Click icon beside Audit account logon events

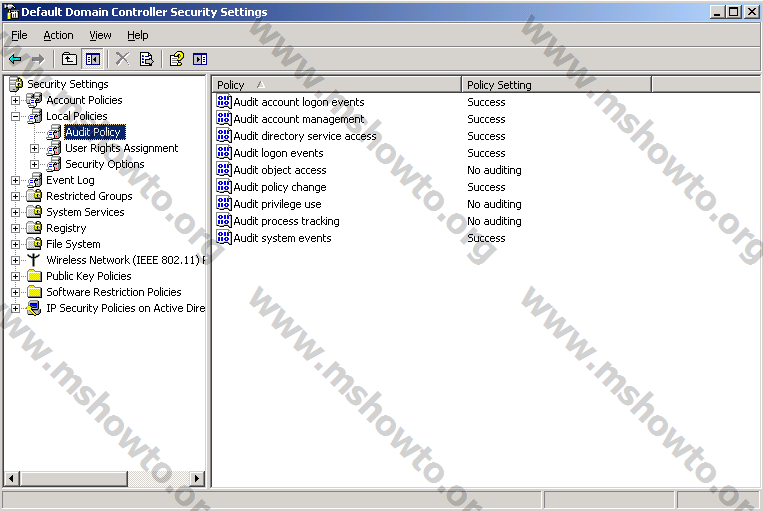tap(224, 102)
